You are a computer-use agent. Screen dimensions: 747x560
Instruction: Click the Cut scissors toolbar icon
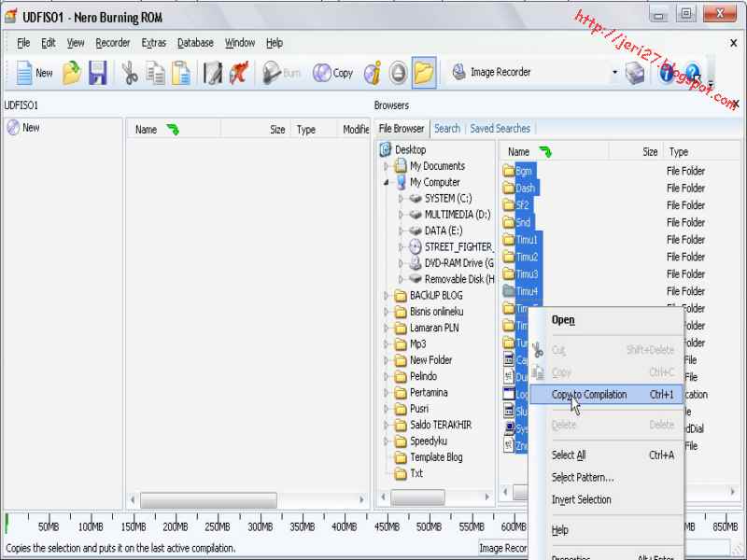click(x=129, y=73)
